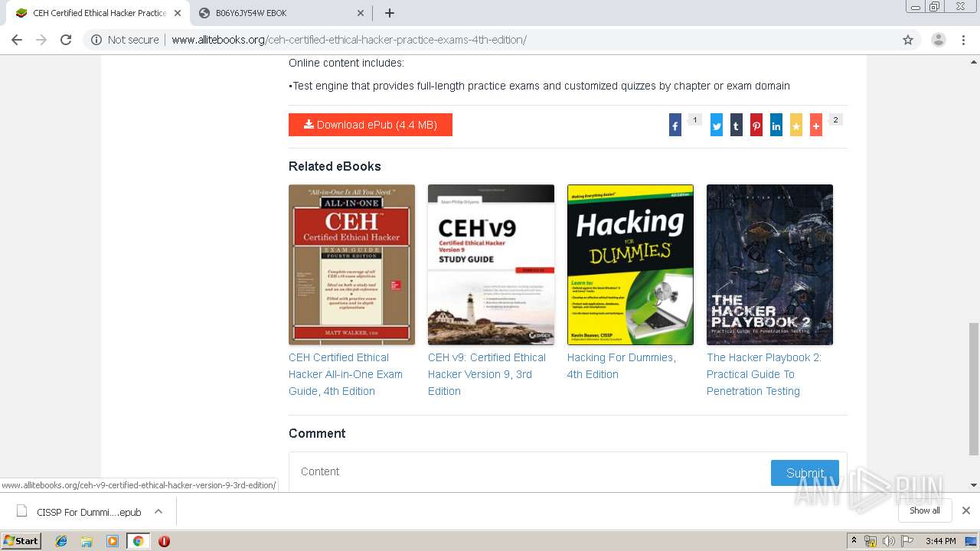The width and height of the screenshot is (980, 551).
Task: Open Hacking For Dummies, 4th Edition link
Action: coord(622,366)
